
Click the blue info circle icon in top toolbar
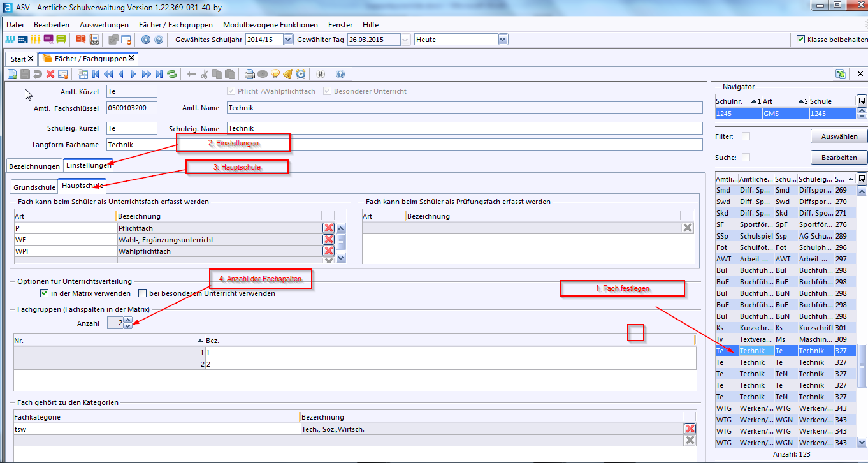(146, 40)
